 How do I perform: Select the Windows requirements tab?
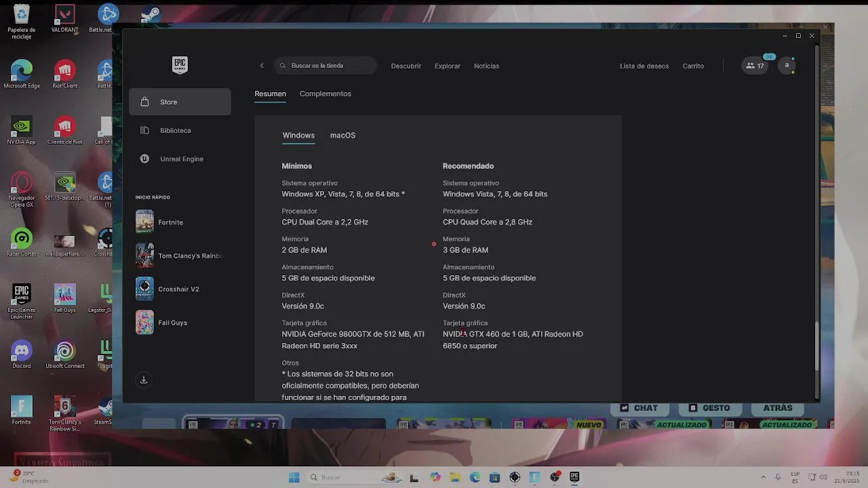coord(298,136)
